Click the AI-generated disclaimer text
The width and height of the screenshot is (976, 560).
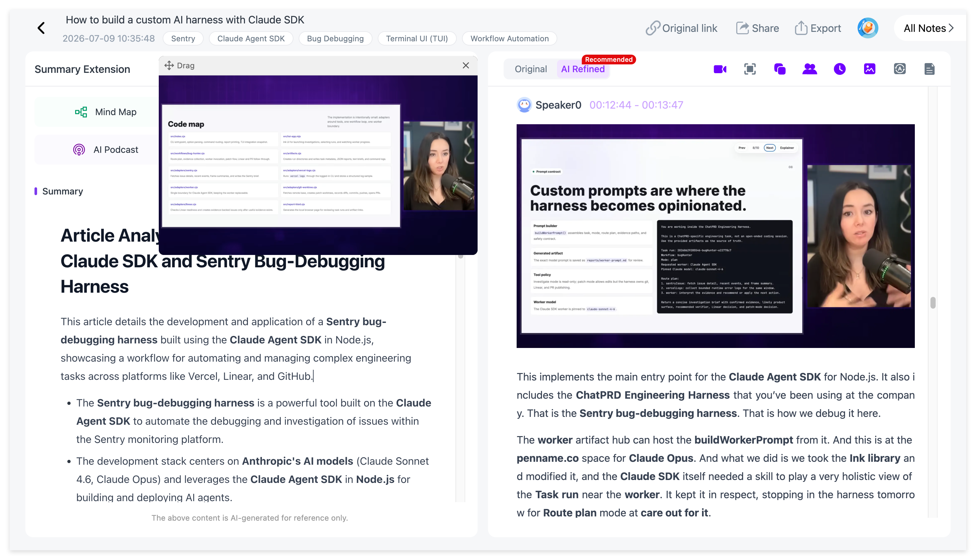pos(249,518)
